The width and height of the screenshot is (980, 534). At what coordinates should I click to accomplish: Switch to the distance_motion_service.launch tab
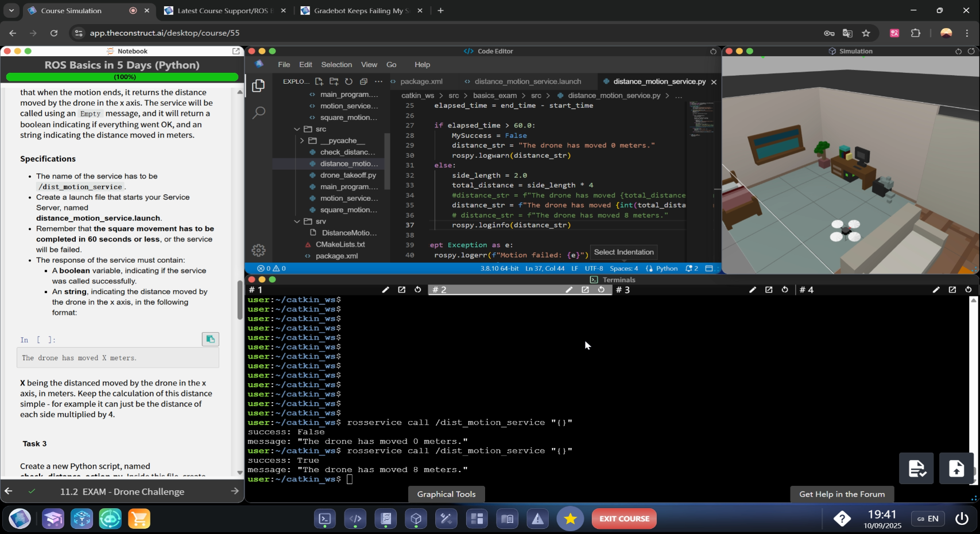527,81
